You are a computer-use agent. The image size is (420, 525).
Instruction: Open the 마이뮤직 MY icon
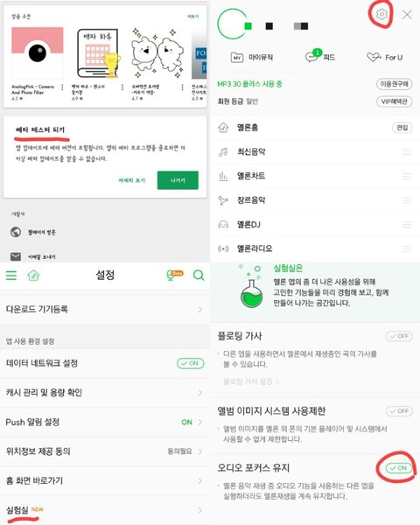(x=237, y=58)
